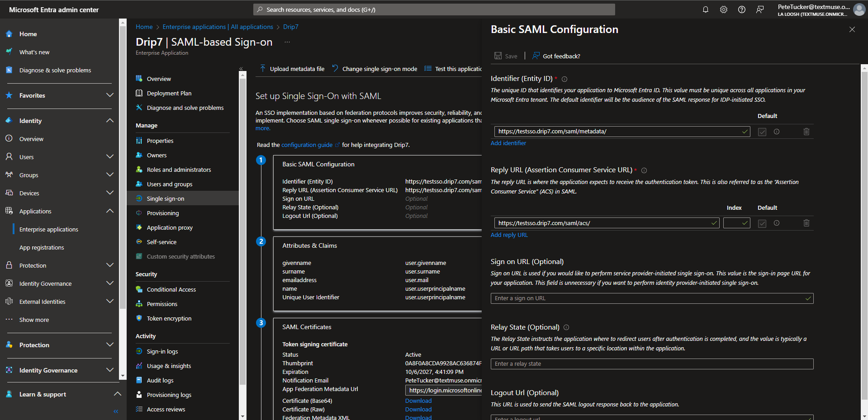Expand the Users chevron
Image resolution: width=868 pixels, height=420 pixels.
pyautogui.click(x=110, y=156)
